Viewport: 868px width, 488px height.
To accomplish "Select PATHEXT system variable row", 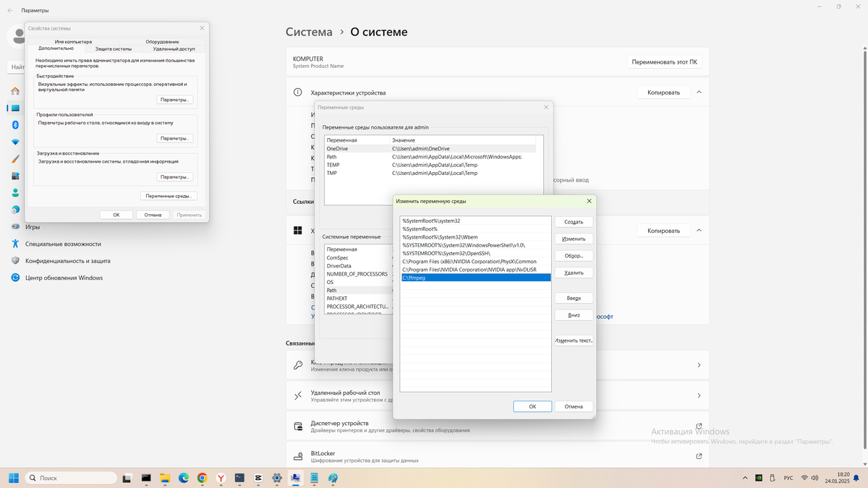I will 359,298.
